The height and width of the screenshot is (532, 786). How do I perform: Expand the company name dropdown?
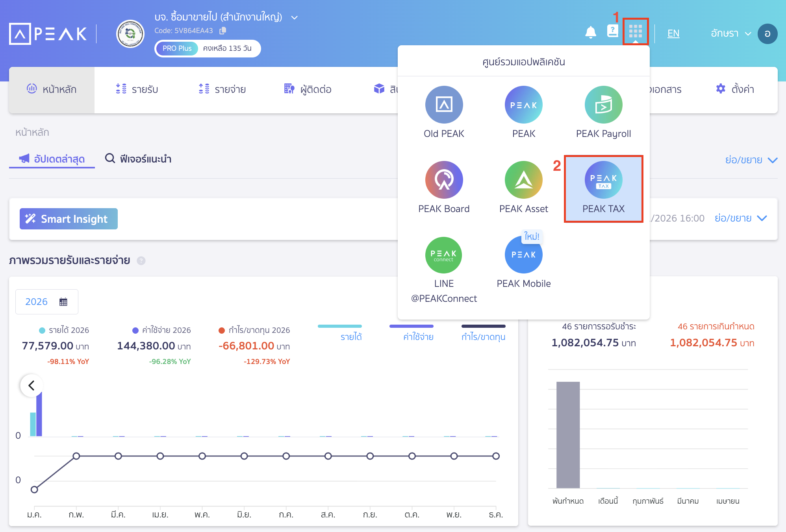[294, 18]
